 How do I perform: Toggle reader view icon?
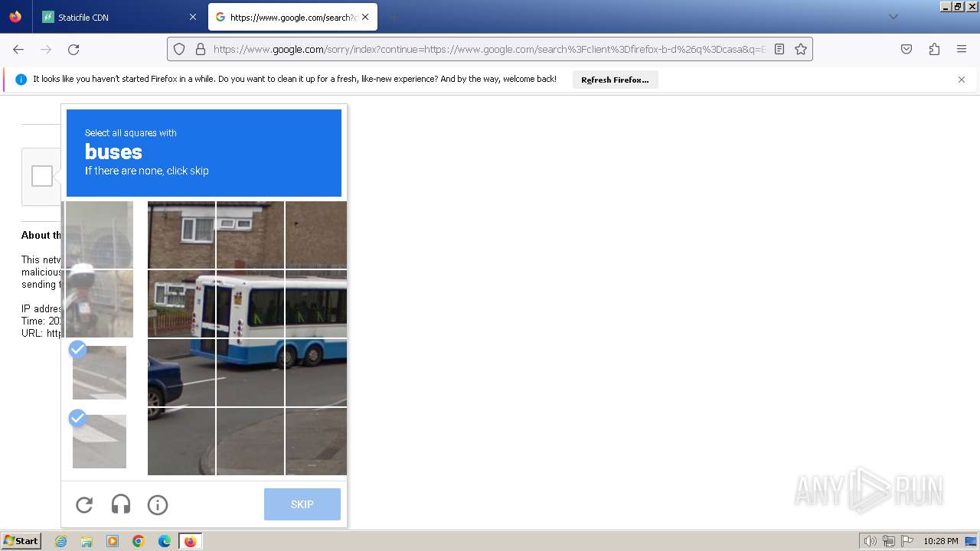[779, 49]
